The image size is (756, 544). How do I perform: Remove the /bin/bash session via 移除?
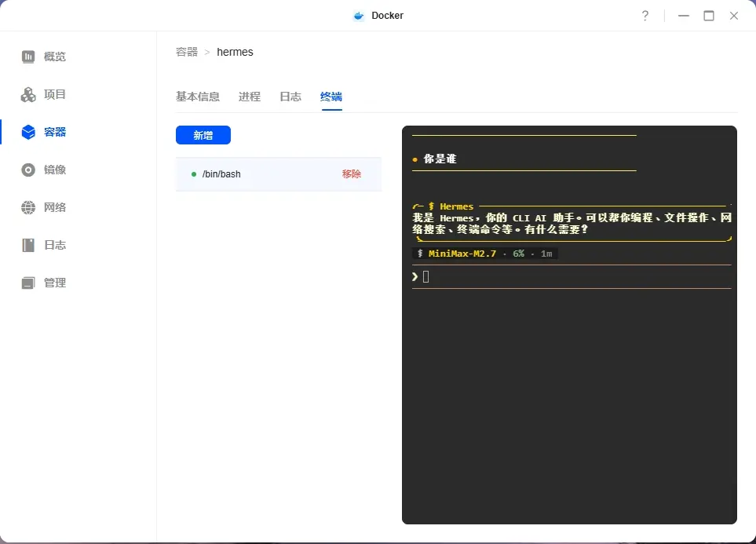click(352, 173)
